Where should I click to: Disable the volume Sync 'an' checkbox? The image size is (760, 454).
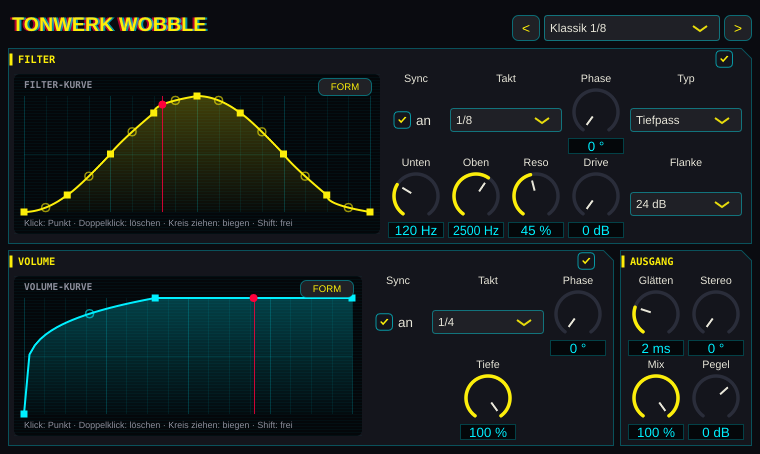(x=384, y=322)
